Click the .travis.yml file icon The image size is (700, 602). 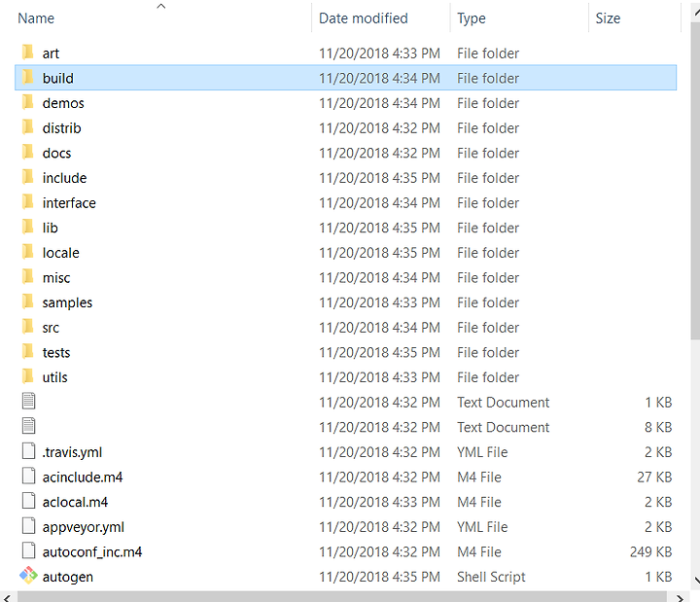pyautogui.click(x=28, y=451)
